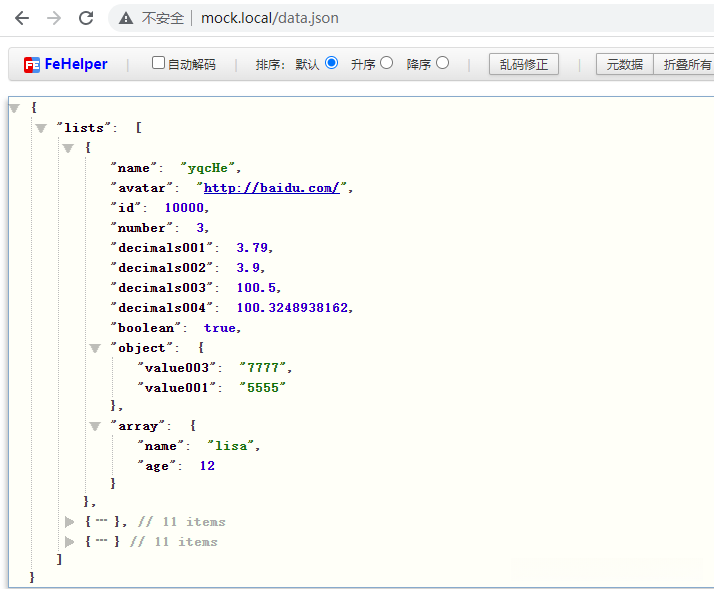
Task: Click the decimals002 value 3.9
Action: pos(248,268)
